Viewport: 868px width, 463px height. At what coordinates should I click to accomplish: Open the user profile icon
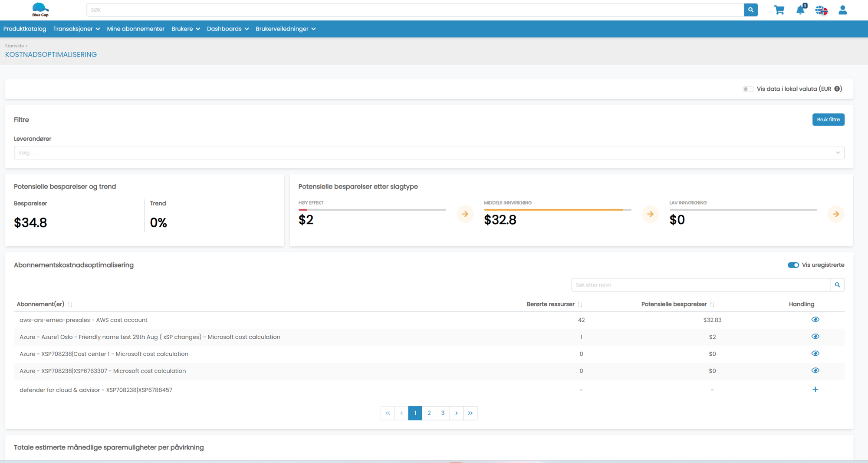(x=842, y=10)
